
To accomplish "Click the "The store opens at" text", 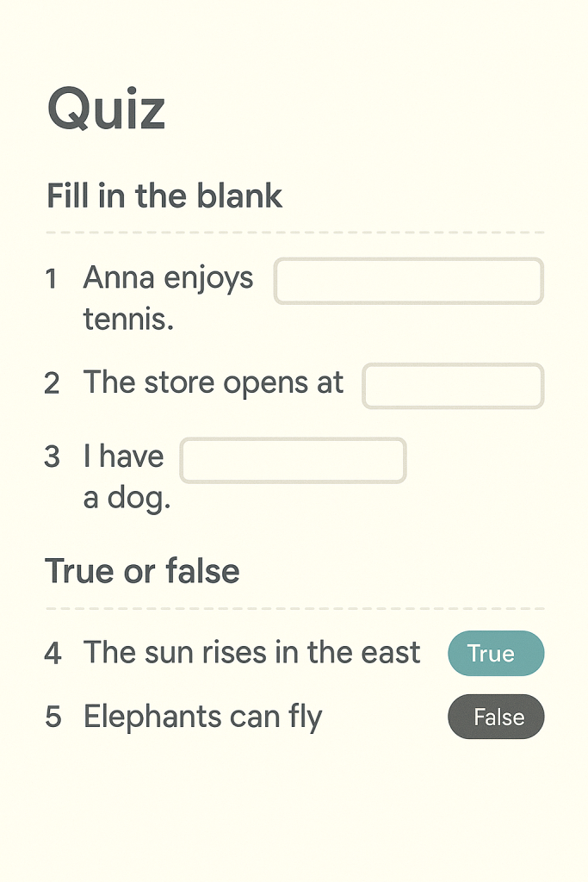I will 213,383.
